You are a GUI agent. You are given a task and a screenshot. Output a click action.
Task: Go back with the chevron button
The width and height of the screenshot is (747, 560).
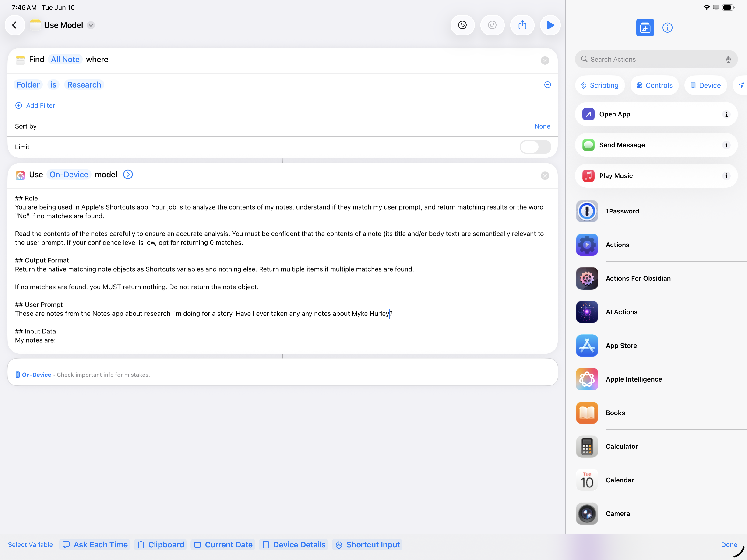(x=14, y=25)
